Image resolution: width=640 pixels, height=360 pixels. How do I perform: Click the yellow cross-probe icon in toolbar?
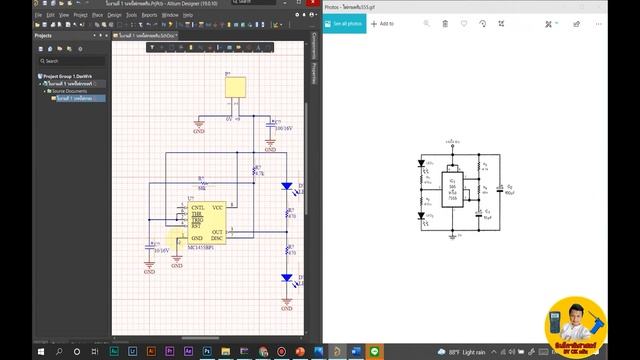tap(171, 25)
